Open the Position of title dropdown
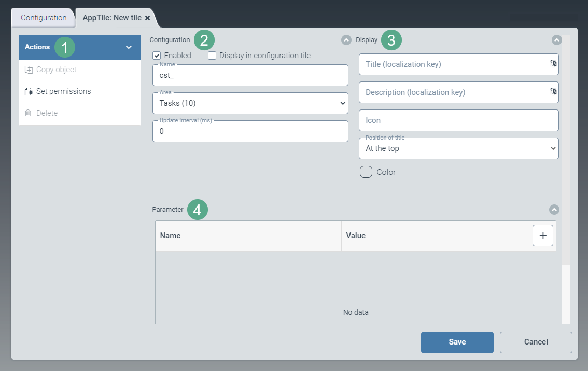 tap(458, 148)
